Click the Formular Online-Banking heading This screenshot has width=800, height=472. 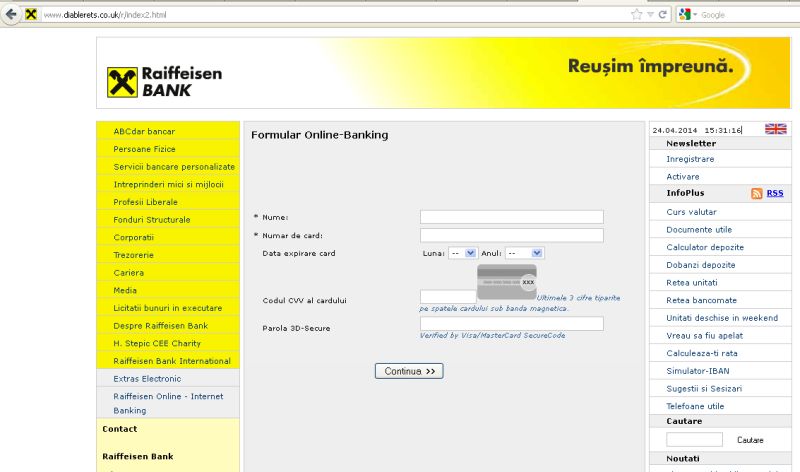(319, 135)
